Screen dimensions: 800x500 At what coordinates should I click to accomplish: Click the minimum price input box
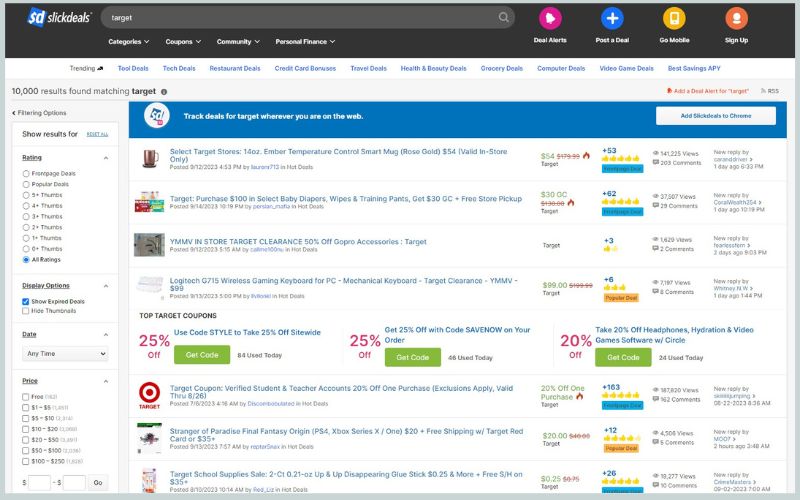click(x=39, y=483)
